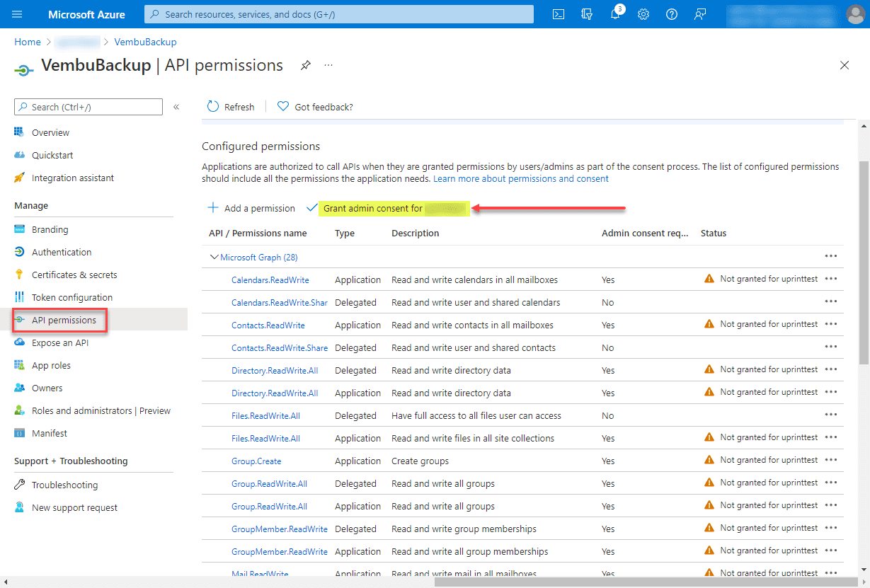Open Cloud Shell from the top bar

point(559,14)
